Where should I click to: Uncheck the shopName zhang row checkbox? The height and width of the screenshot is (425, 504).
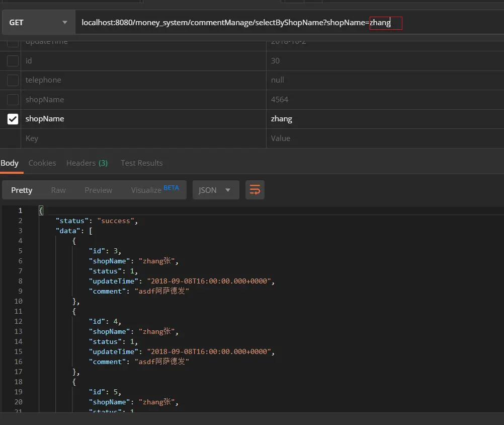pyautogui.click(x=13, y=119)
